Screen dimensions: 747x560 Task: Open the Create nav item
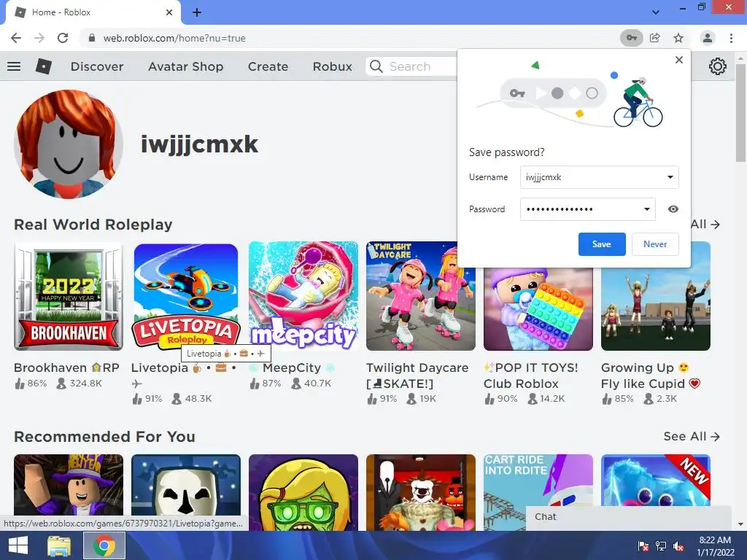click(268, 66)
